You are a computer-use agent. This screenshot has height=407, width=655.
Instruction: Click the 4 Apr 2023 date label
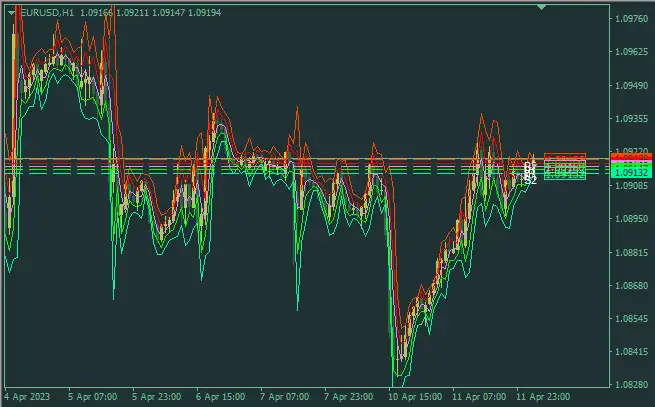point(27,397)
